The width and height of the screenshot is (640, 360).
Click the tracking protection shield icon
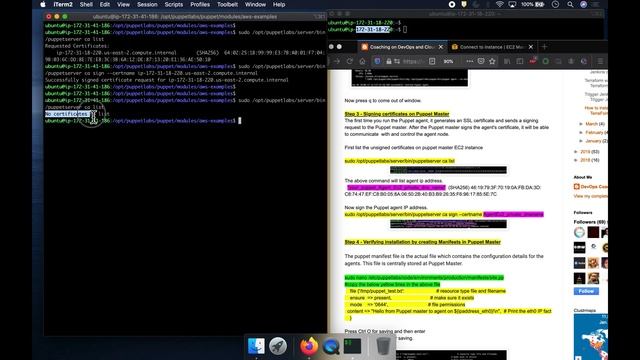point(378,61)
